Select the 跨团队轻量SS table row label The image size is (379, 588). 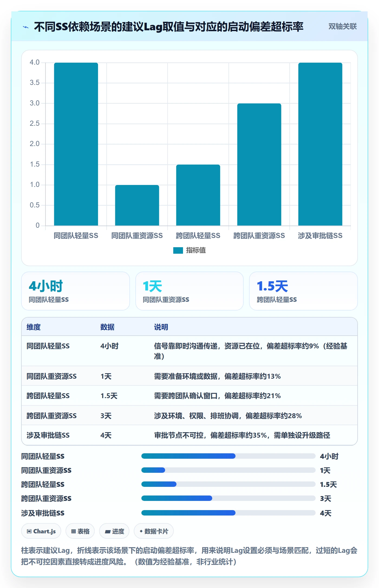48,396
